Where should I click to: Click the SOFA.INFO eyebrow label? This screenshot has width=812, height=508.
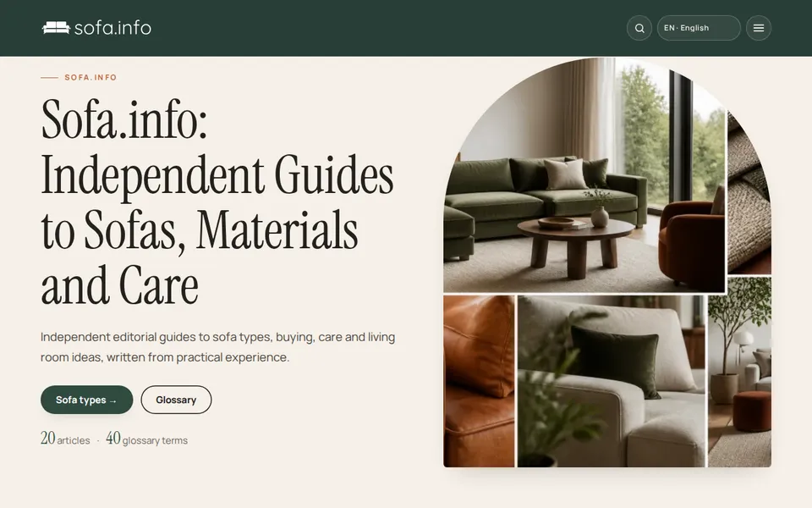tap(91, 77)
